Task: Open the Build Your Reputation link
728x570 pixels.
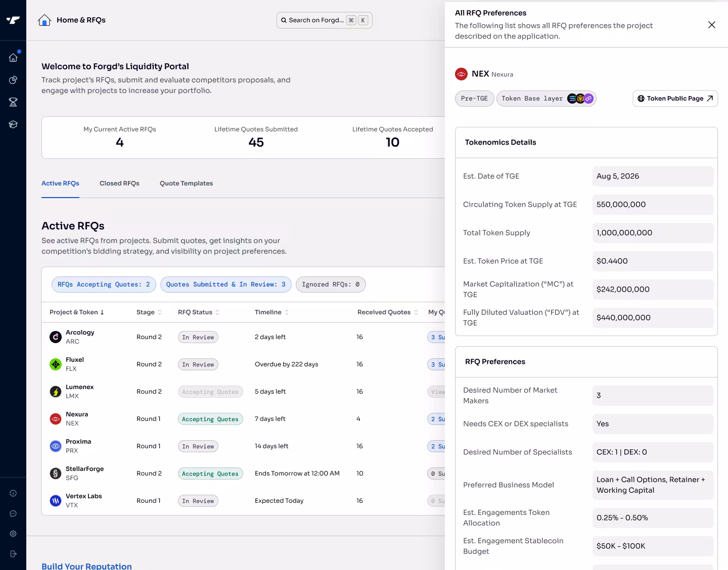Action: pos(86,566)
